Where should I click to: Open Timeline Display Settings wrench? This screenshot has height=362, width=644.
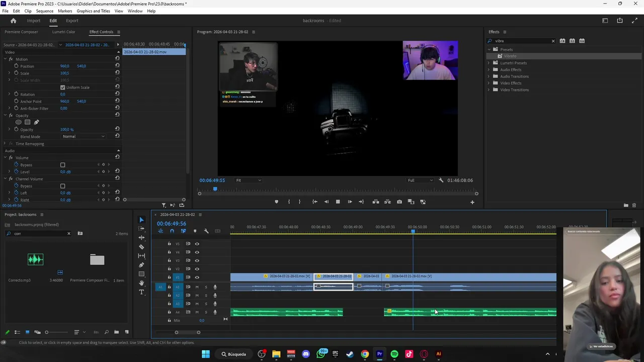[x=206, y=231]
